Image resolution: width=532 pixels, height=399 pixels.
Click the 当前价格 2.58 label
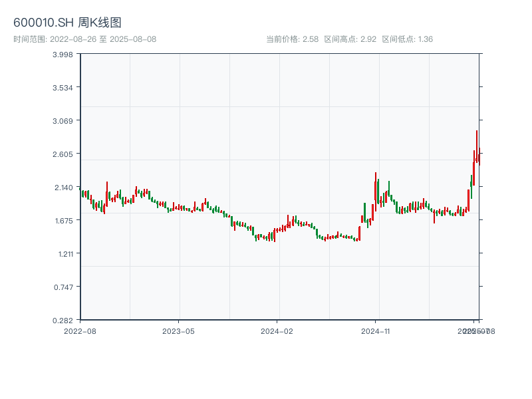coord(292,39)
